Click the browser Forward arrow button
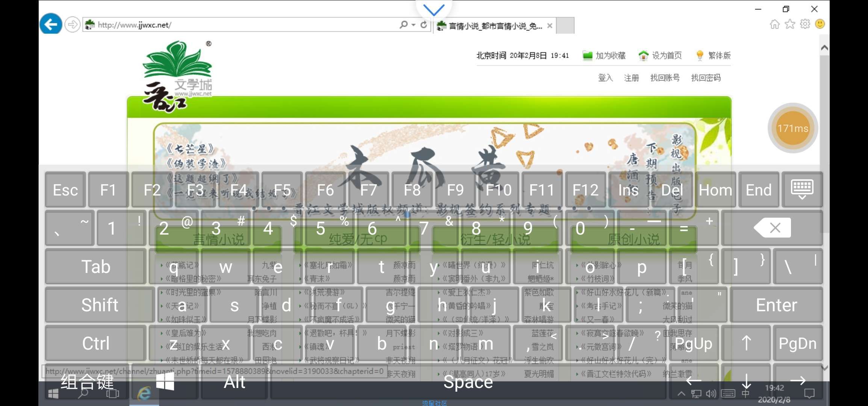The image size is (868, 406). [72, 25]
